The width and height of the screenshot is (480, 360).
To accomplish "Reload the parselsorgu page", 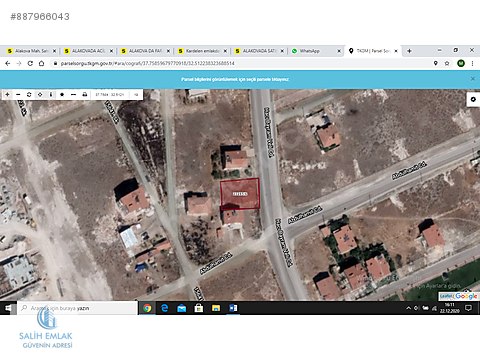I will (x=30, y=63).
